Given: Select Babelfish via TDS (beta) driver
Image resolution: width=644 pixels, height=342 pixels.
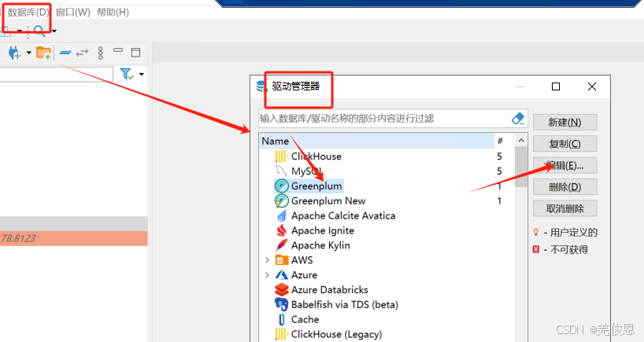Looking at the screenshot, I should [x=344, y=305].
